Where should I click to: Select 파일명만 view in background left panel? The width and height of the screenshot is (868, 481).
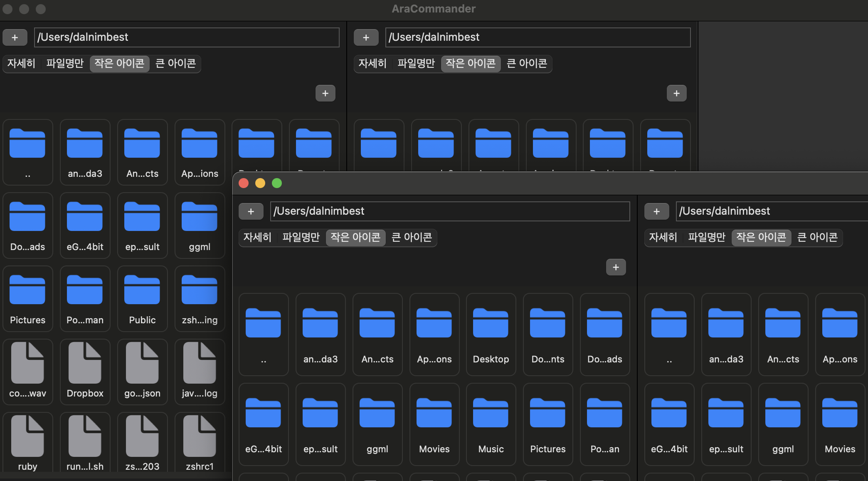coord(65,63)
